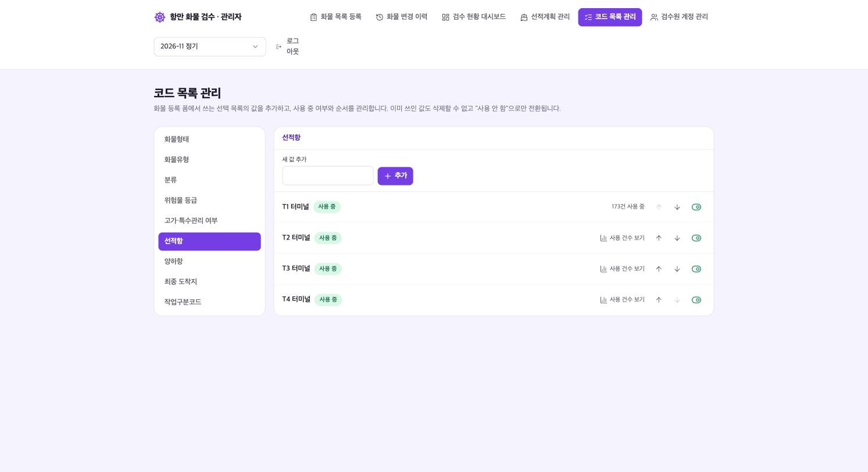Click T1 터미널 row name
This screenshot has height=472, width=868.
296,207
